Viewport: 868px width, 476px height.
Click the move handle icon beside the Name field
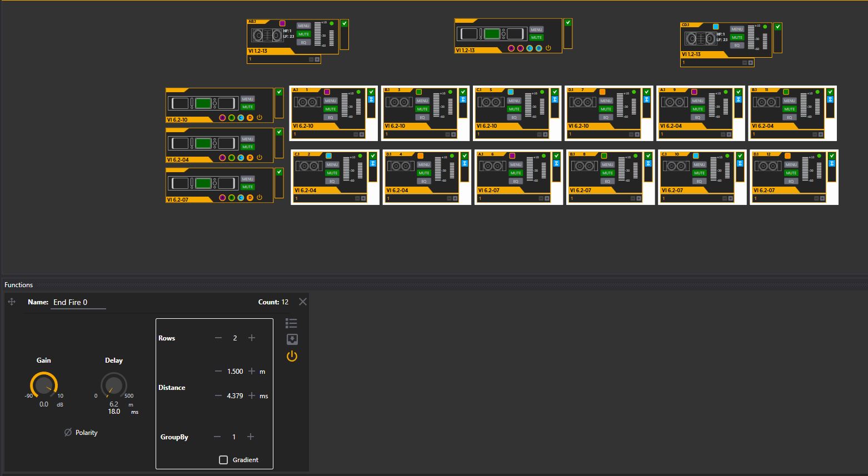point(11,302)
